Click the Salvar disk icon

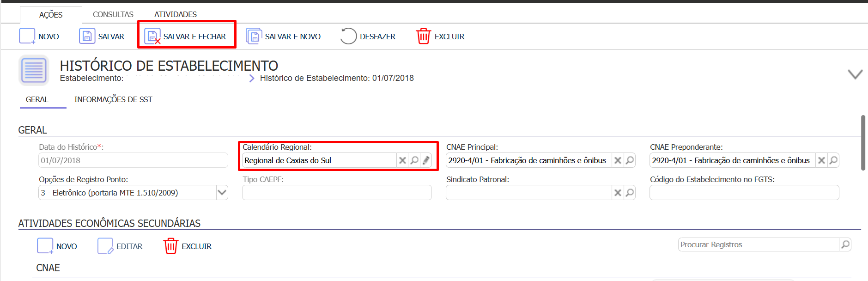click(87, 36)
